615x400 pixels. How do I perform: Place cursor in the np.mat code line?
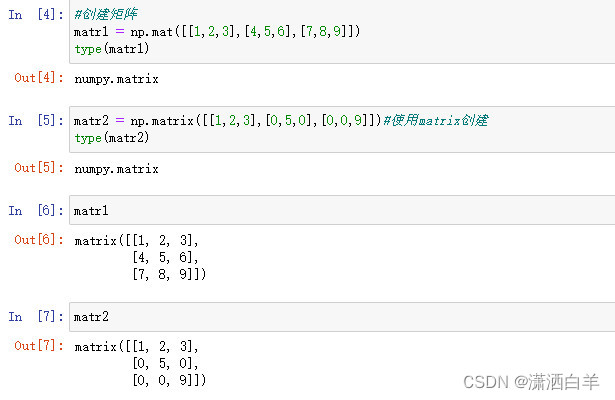[216, 34]
